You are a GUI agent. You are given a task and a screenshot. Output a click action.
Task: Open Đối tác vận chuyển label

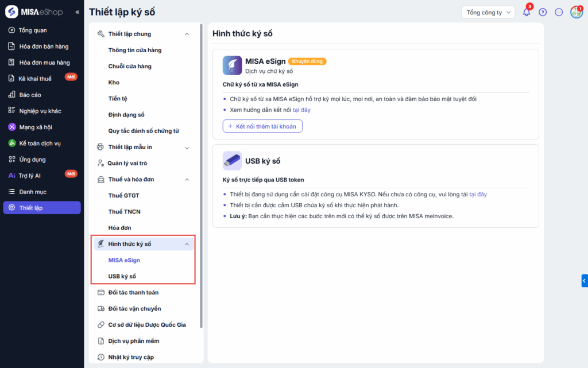(x=134, y=308)
